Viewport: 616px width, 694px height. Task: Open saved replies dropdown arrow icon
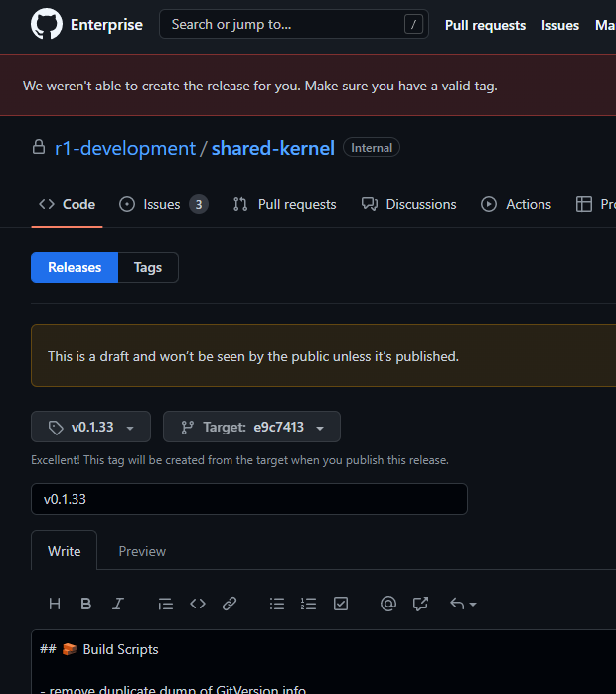tap(463, 604)
